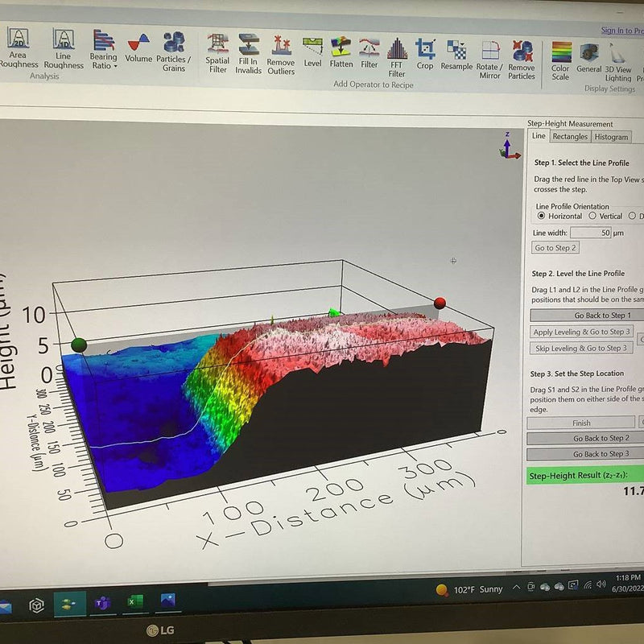The width and height of the screenshot is (644, 644).
Task: Click Go Back to Step 3 button
Action: click(586, 454)
